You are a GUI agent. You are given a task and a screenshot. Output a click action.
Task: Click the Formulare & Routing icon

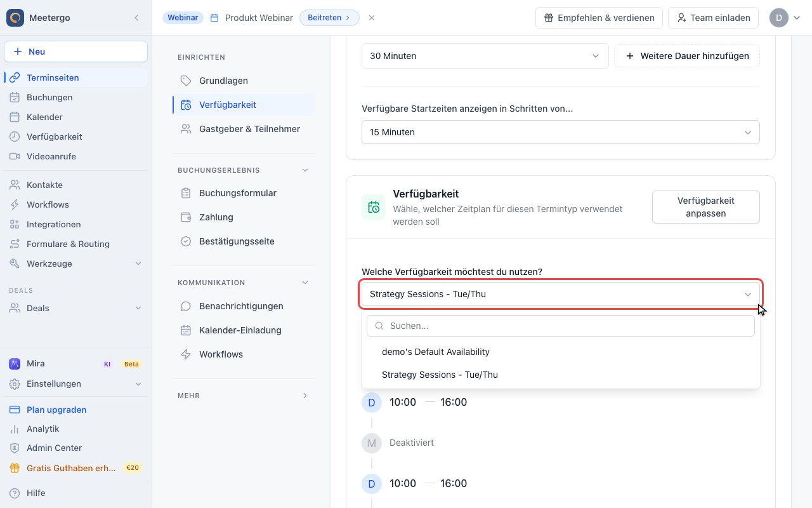(x=15, y=244)
